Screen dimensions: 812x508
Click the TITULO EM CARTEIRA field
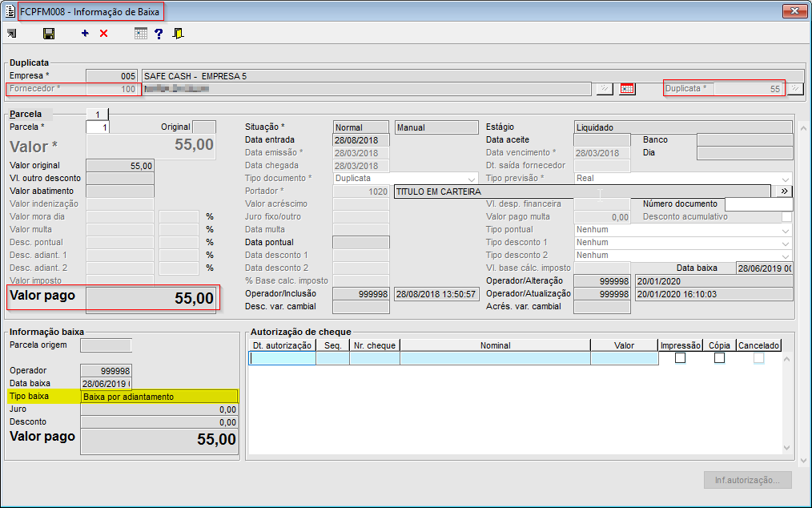(582, 192)
